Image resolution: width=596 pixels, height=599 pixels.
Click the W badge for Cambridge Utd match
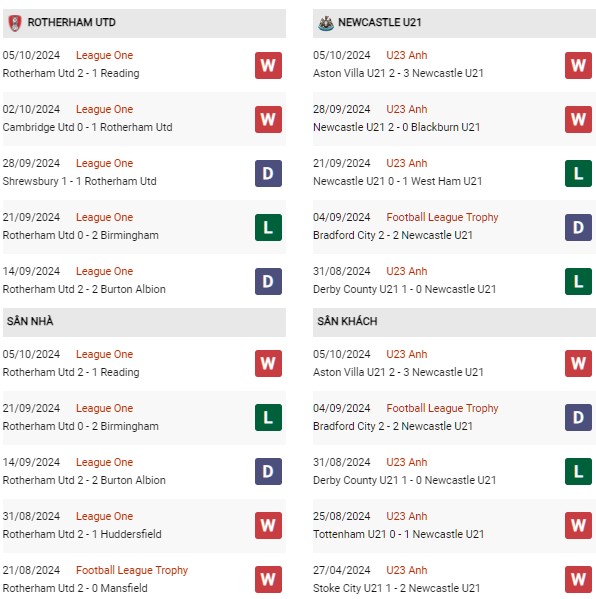tap(268, 119)
